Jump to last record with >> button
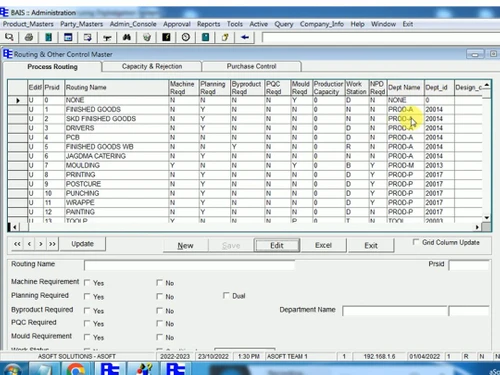Viewport: 500px width, 375px height. point(52,244)
